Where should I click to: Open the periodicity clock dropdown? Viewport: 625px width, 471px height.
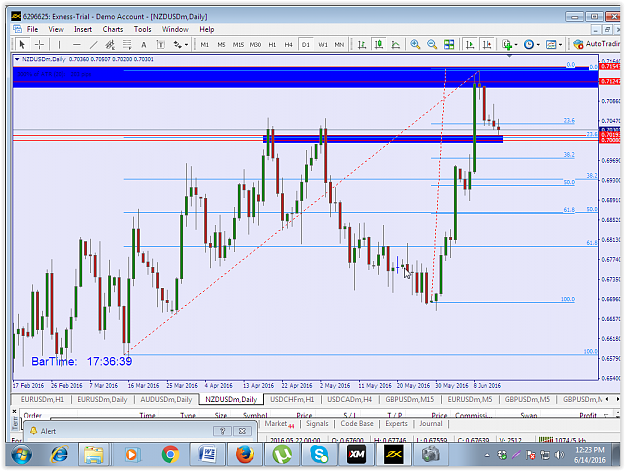[x=532, y=45]
